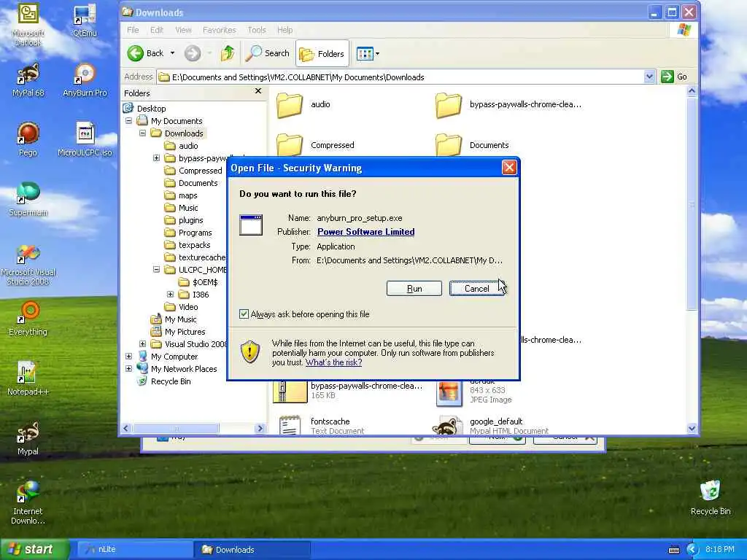Viewport: 747px width, 560px height.
Task: Expand My Network Places tree node
Action: click(x=128, y=368)
